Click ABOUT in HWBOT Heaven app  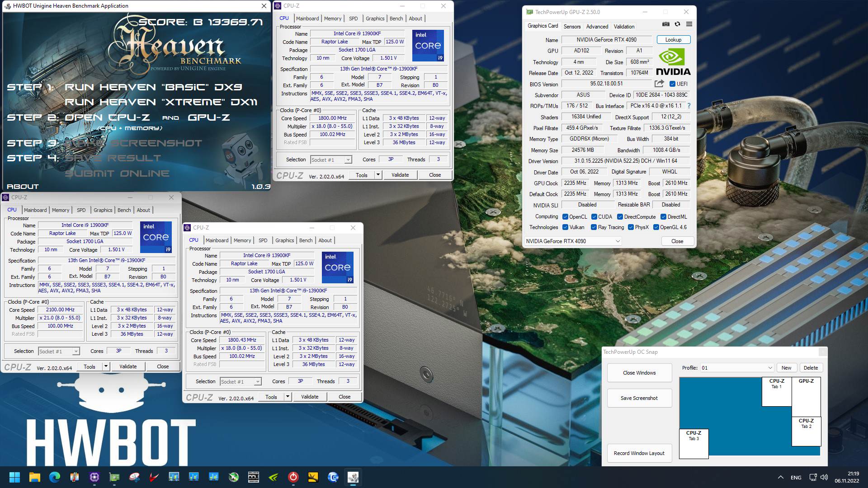23,187
